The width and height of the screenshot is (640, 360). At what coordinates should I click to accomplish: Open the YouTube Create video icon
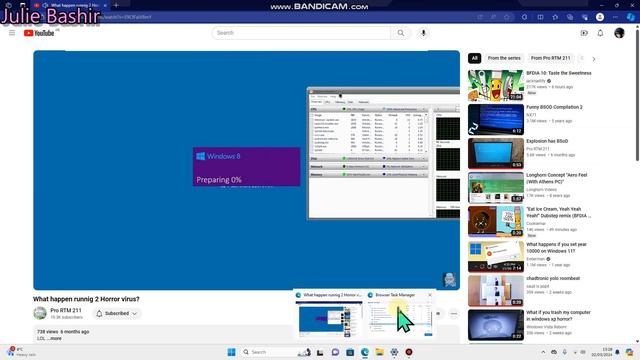[x=584, y=33]
